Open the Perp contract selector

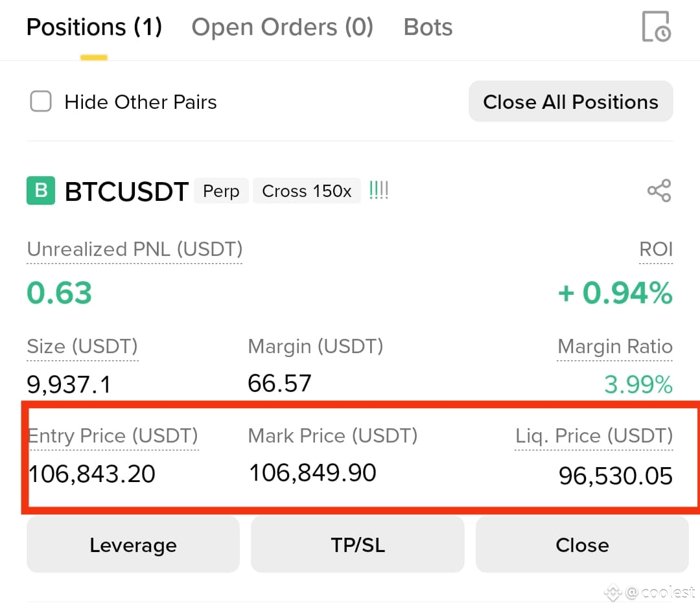tap(221, 190)
